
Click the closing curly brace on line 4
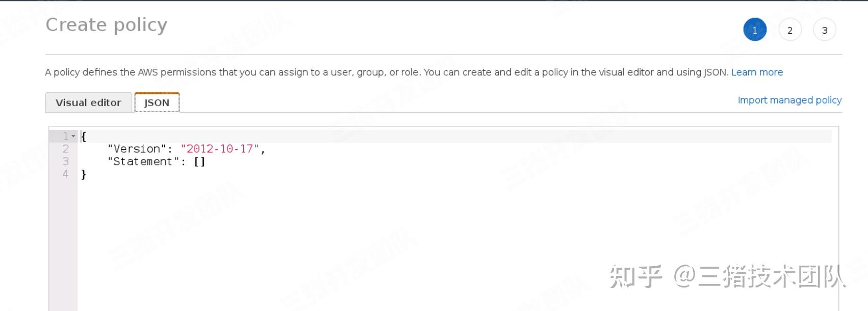click(x=84, y=174)
